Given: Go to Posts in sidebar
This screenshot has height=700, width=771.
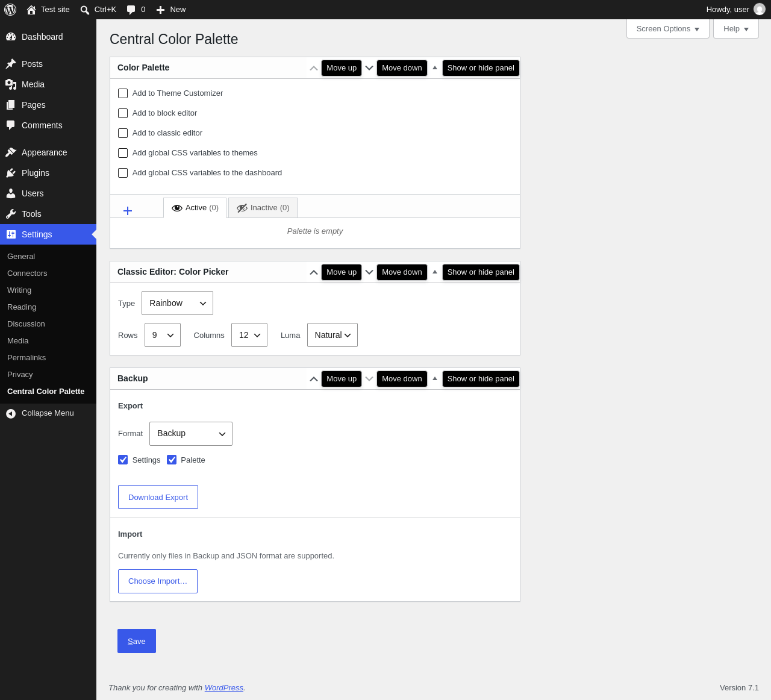Looking at the screenshot, I should [x=48, y=64].
